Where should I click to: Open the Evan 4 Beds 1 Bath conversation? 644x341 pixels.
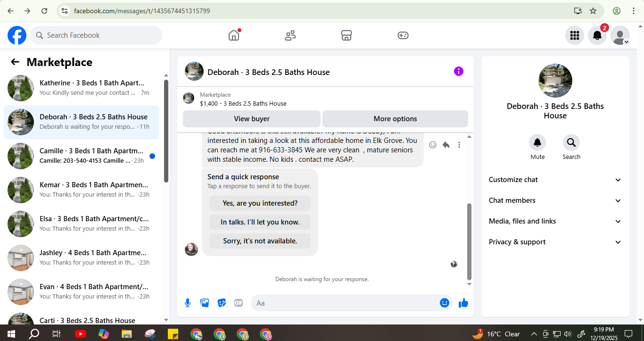[x=81, y=292]
